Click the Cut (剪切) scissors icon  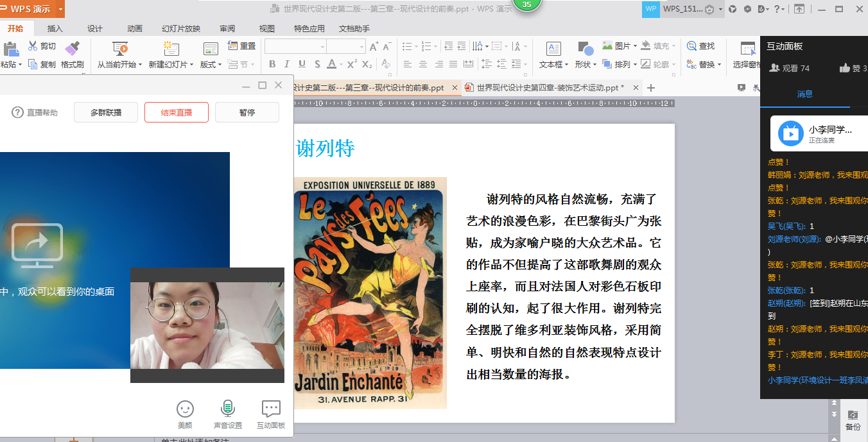[x=33, y=46]
